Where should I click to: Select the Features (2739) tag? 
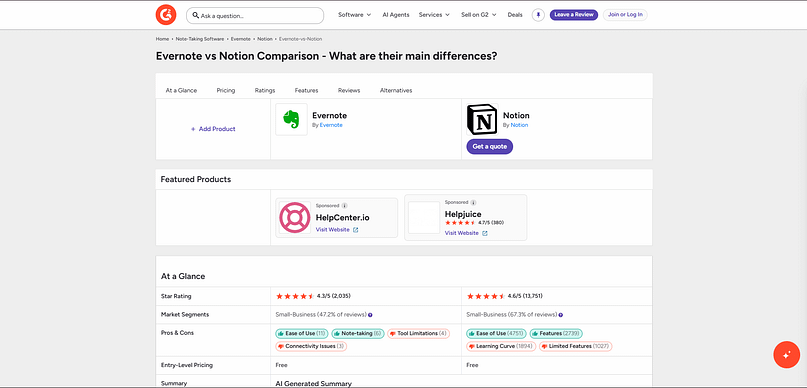[556, 333]
